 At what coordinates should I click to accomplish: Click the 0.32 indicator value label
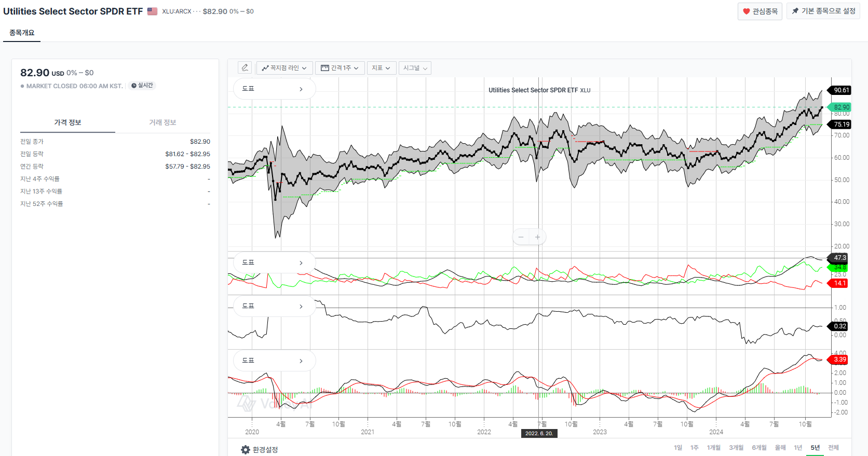[x=839, y=326]
